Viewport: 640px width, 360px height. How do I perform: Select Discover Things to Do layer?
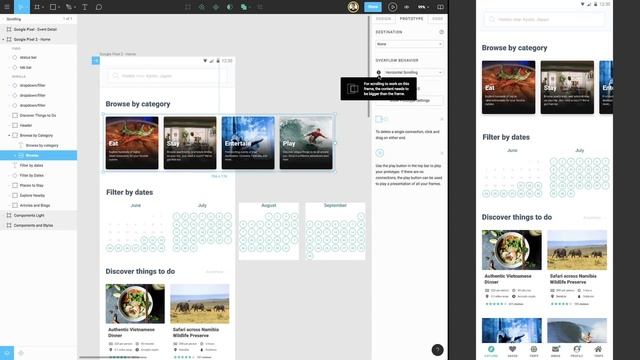38,116
